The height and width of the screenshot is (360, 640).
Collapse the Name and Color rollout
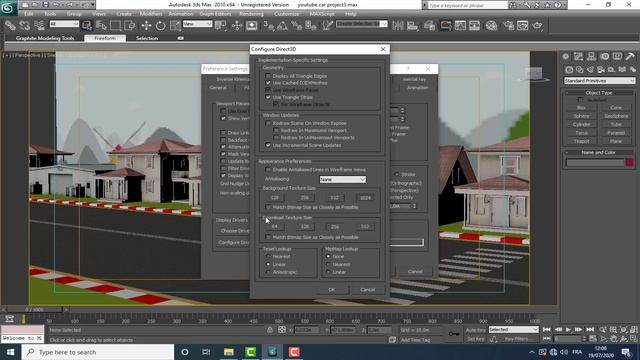598,152
